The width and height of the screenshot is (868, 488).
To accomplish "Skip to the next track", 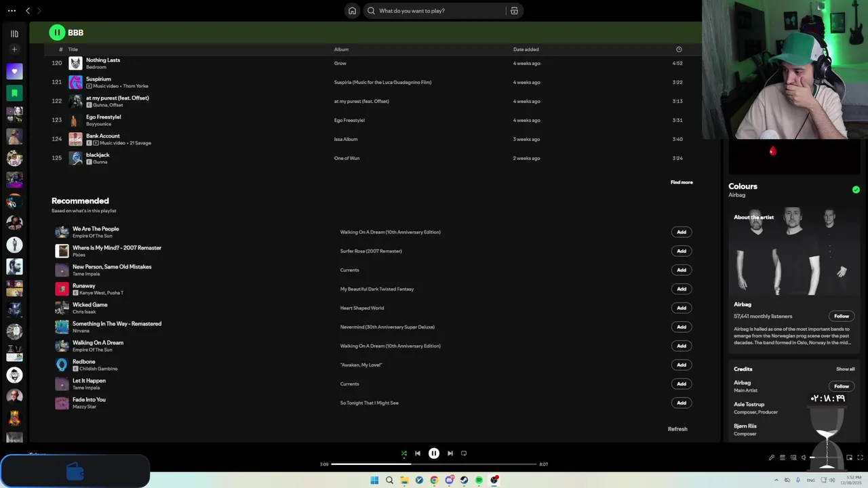I will [x=450, y=453].
